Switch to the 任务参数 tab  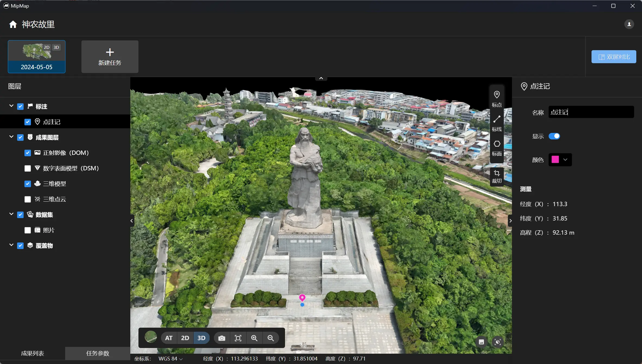click(97, 353)
